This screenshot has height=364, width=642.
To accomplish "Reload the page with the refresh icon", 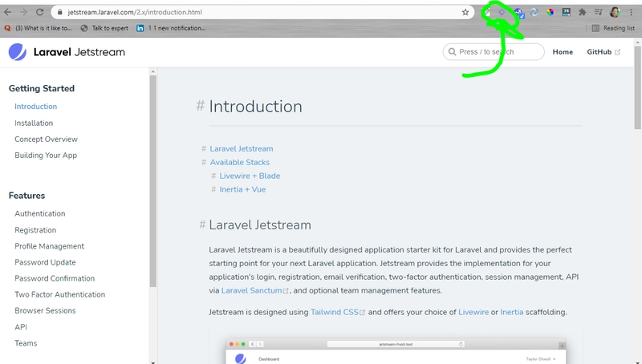I will pyautogui.click(x=39, y=12).
